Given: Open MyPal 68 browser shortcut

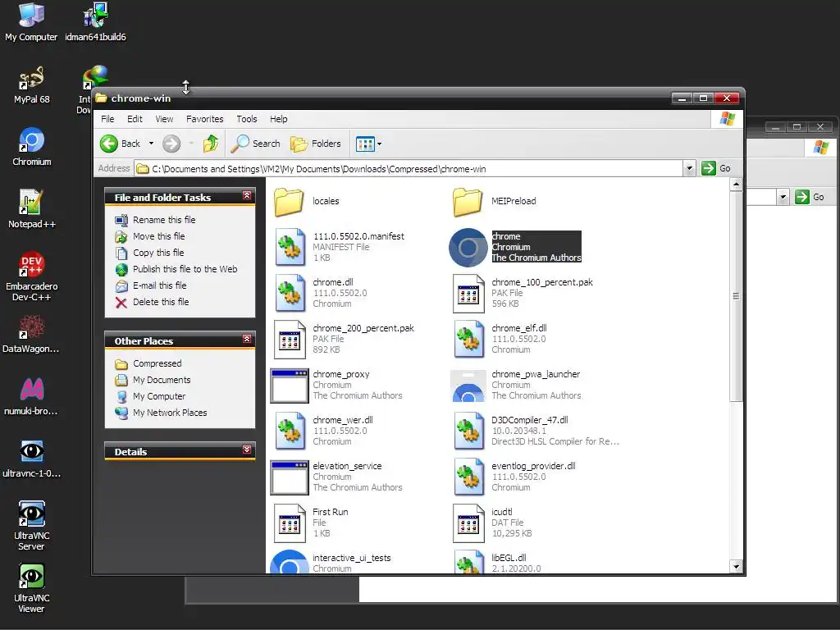Looking at the screenshot, I should tap(32, 84).
